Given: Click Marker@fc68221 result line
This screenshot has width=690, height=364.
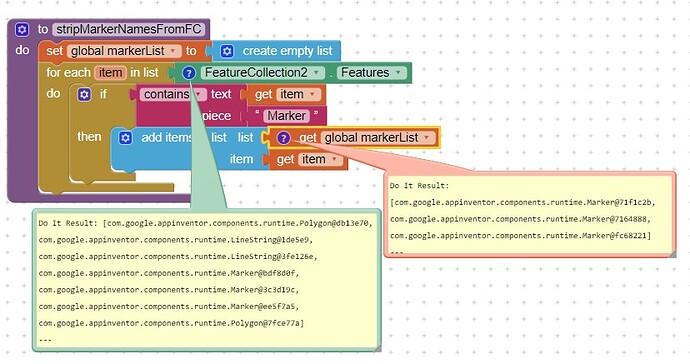Looking at the screenshot, I should 520,236.
